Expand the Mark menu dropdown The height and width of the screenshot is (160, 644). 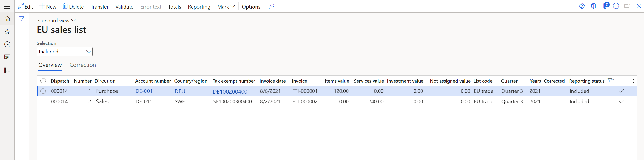226,7
